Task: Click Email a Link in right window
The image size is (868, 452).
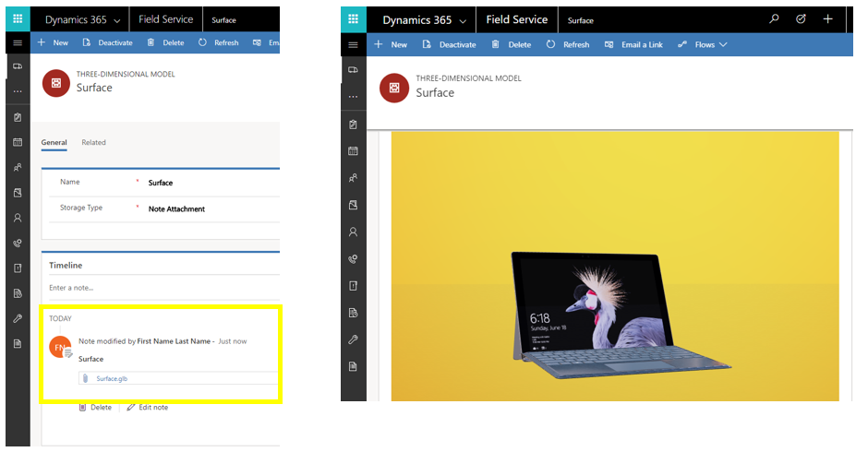Action: 633,45
